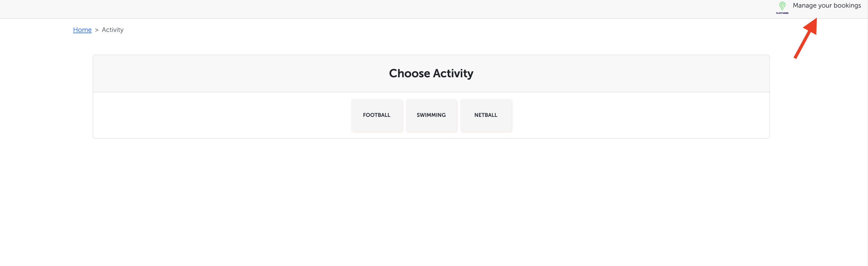Go to the Home breadcrumb link
868x266 pixels.
tap(82, 30)
